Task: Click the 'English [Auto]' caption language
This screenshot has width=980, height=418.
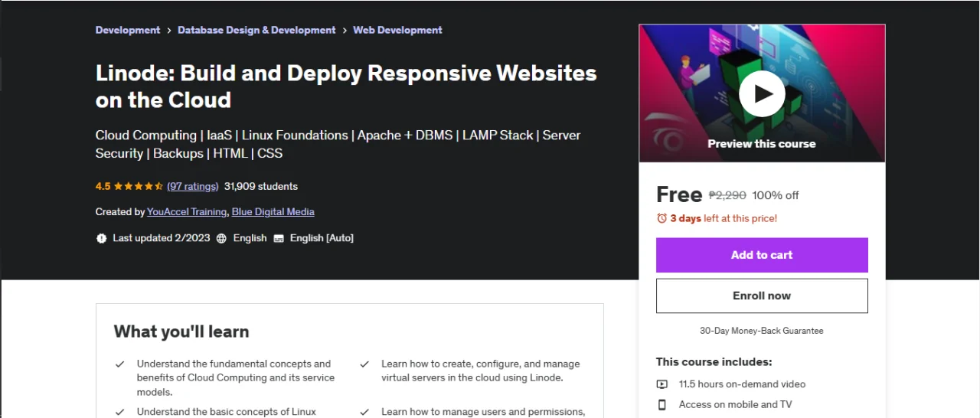Action: tap(322, 238)
